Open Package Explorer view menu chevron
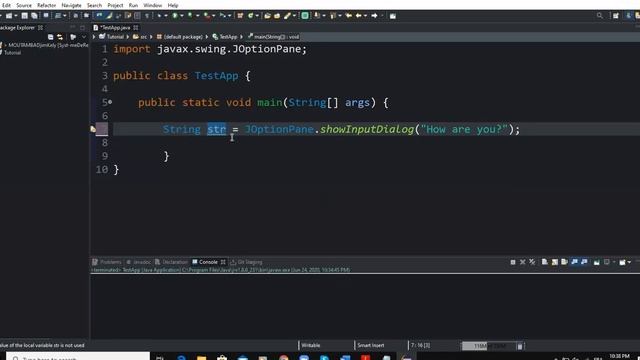 84,37
